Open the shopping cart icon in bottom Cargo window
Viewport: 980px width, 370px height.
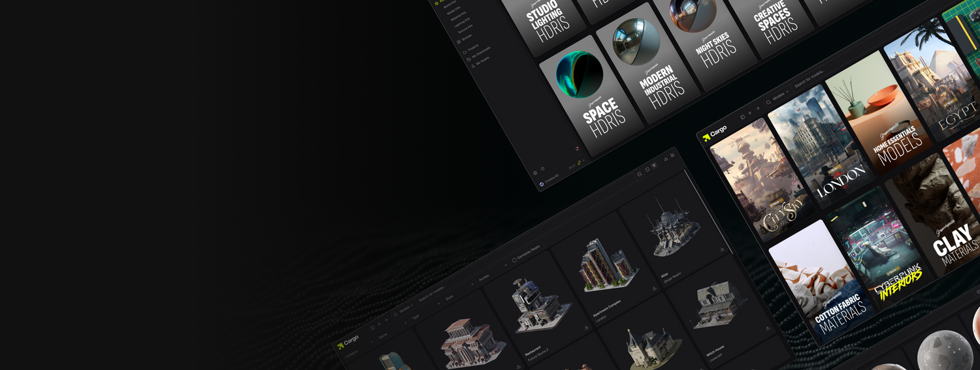click(672, 155)
